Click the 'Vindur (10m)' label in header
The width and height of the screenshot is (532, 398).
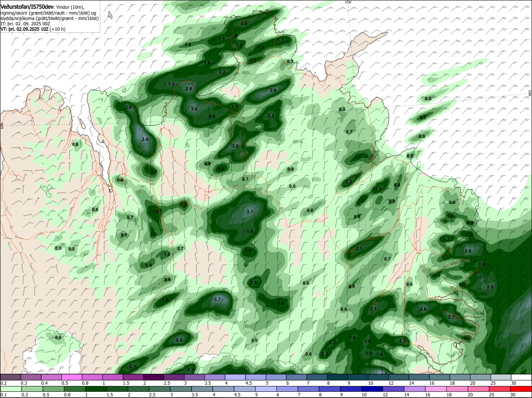tap(70, 7)
